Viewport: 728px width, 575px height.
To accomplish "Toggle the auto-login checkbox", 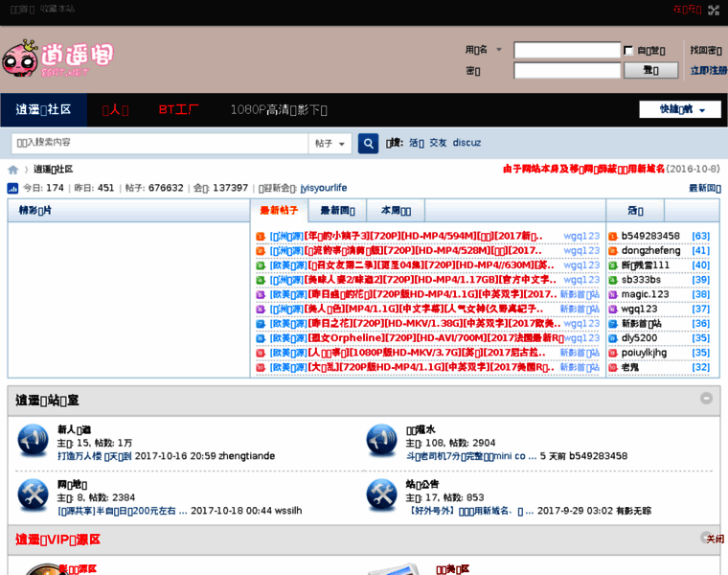I will tap(628, 50).
